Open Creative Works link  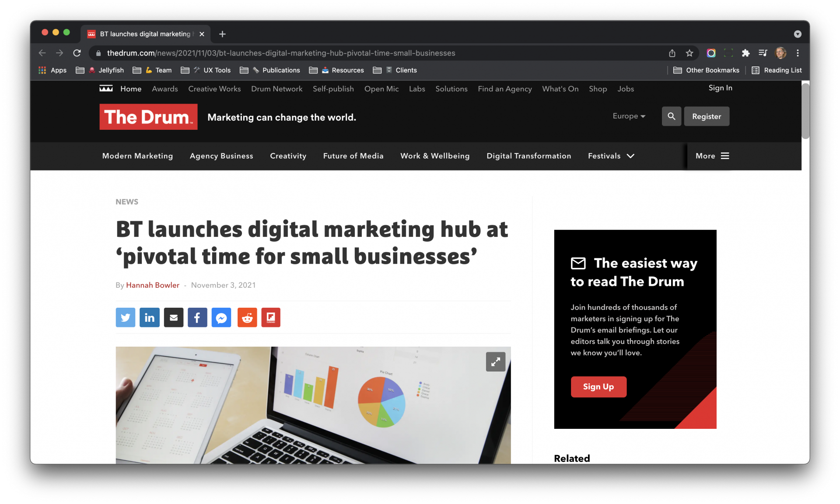214,89
